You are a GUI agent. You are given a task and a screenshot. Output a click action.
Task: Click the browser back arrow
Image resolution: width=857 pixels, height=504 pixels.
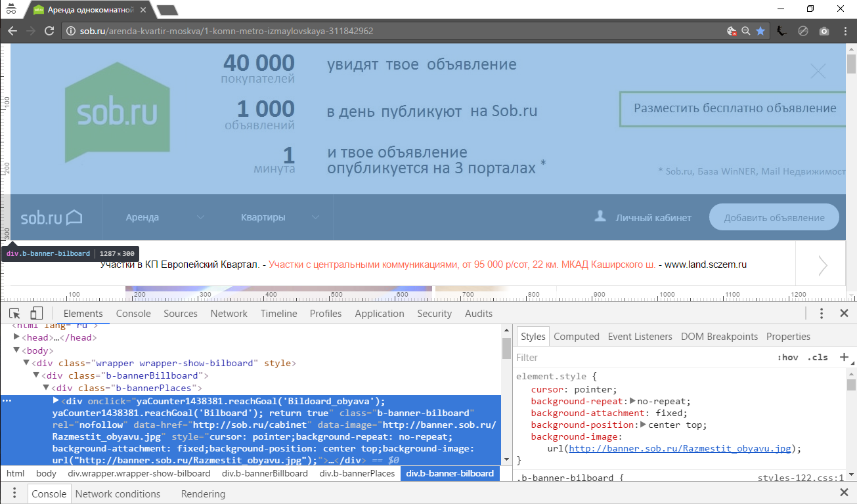tap(12, 31)
